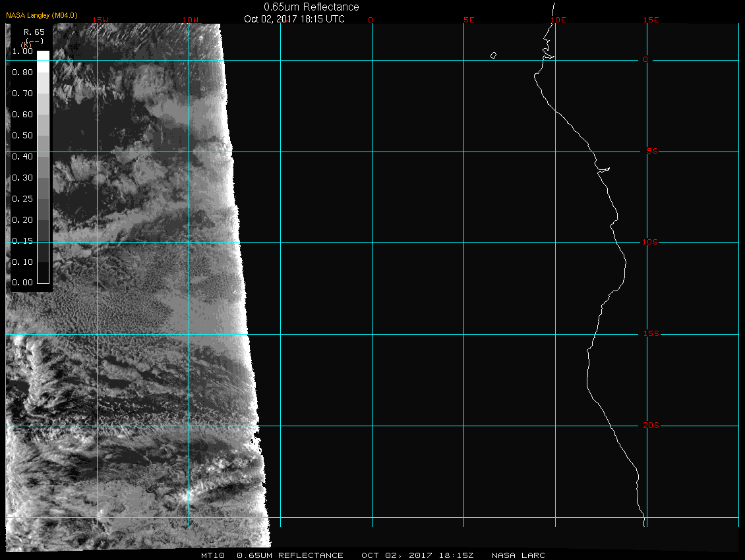Click the "0.65UM REFLECTANCE" footer text
The width and height of the screenshot is (745, 560).
[290, 555]
